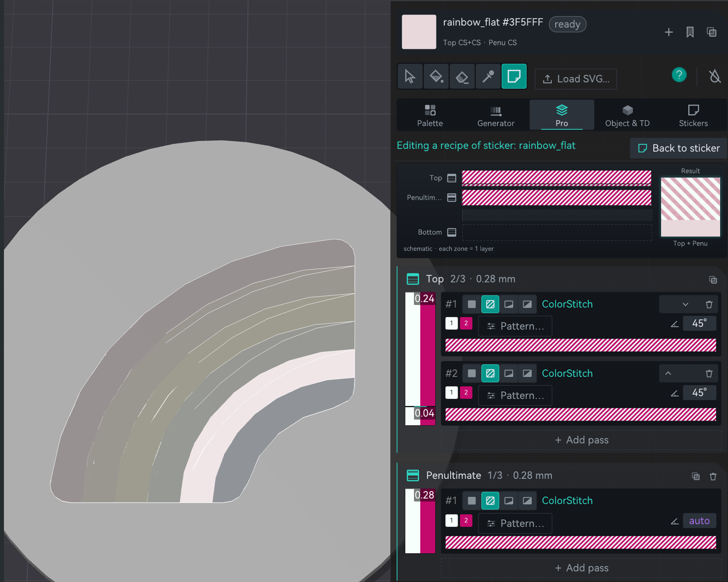Set Top pass #1 to hatch pattern mode

490,304
